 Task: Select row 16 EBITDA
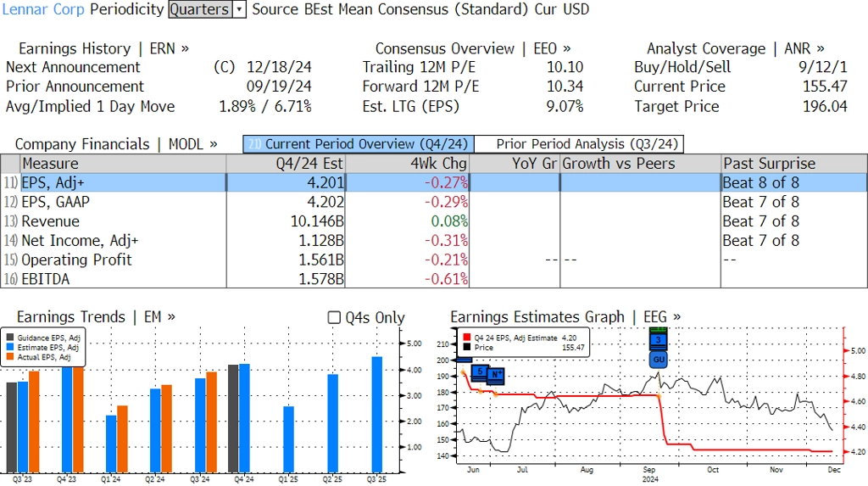click(x=434, y=279)
